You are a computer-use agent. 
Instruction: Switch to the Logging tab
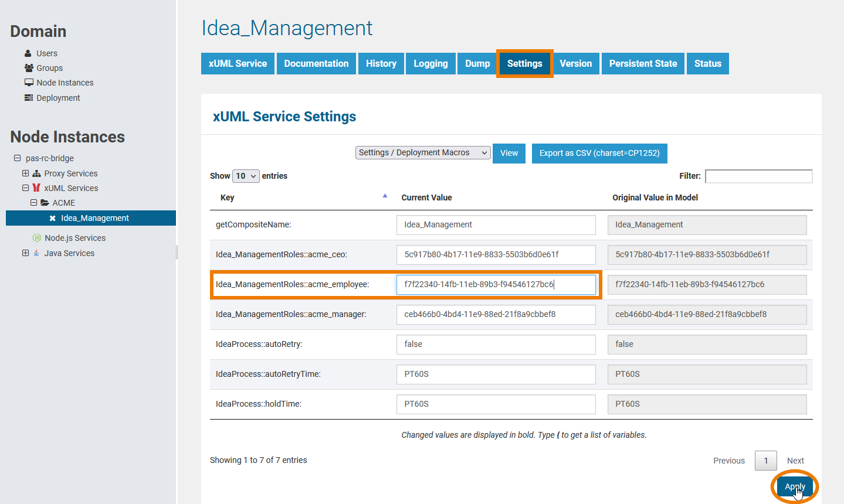pyautogui.click(x=431, y=63)
